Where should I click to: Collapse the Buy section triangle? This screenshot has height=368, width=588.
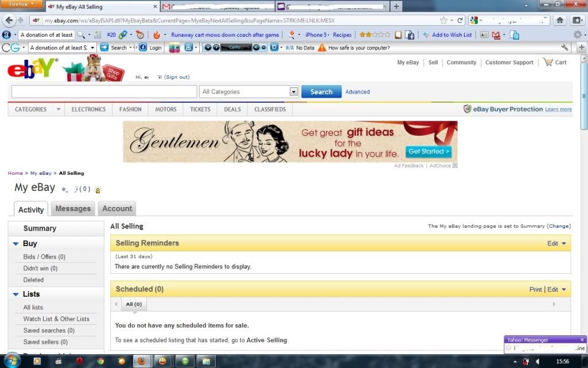point(16,244)
